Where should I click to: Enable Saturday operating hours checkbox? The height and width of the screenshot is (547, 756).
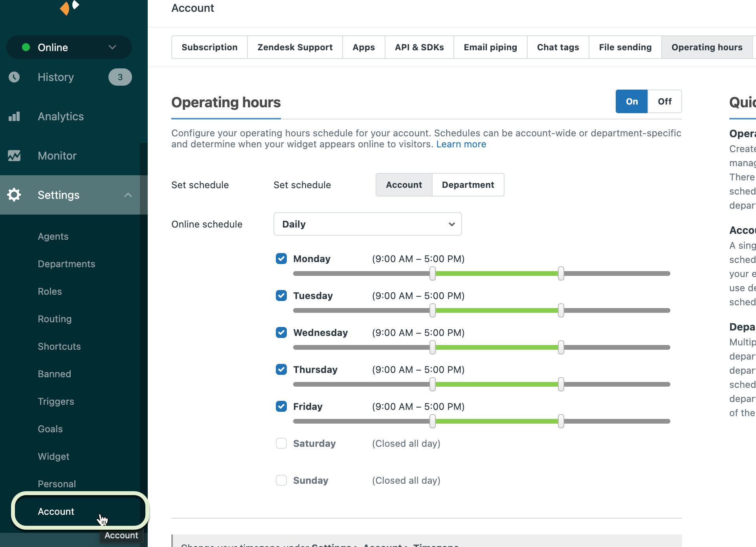click(x=281, y=444)
